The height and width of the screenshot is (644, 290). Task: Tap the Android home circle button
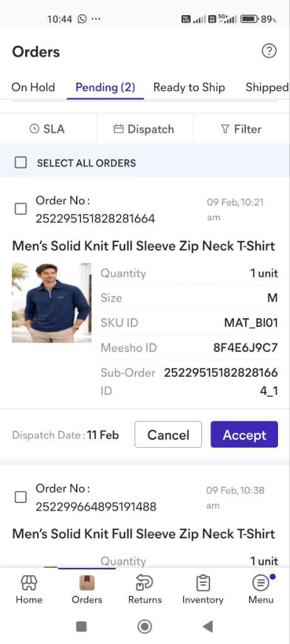145,626
